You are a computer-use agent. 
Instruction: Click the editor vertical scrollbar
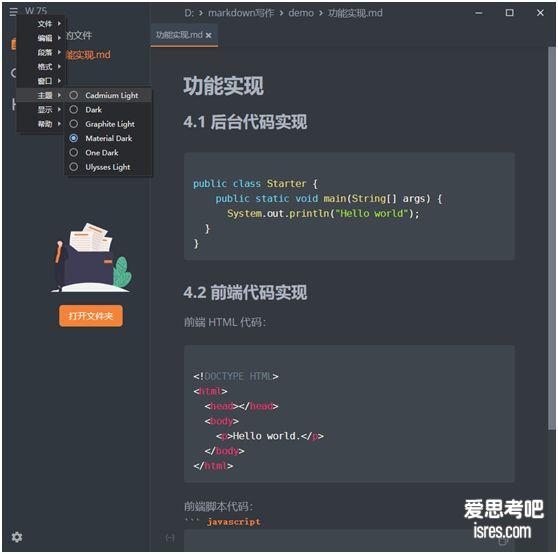(551, 238)
